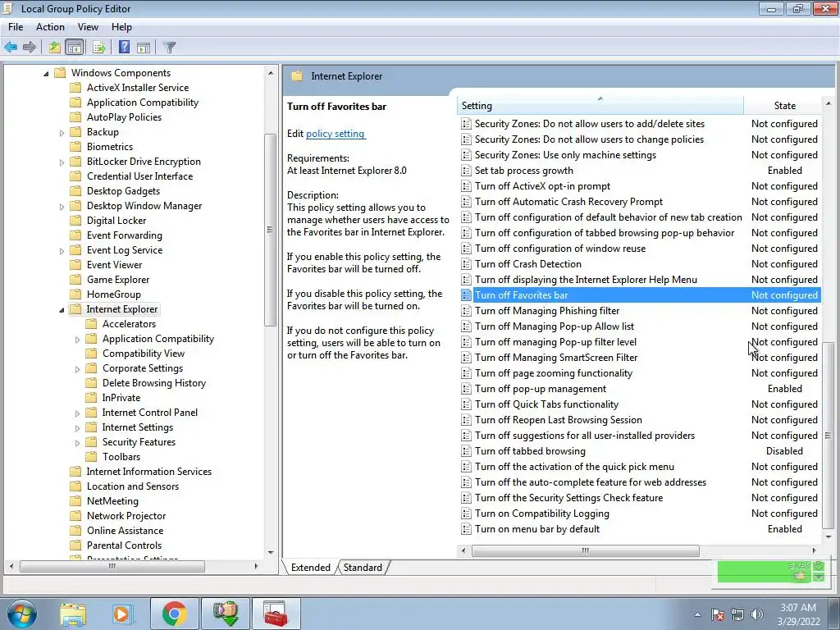Screen dimensions: 840x630
Task: Select Compatibility View tree folder
Action: [144, 354]
